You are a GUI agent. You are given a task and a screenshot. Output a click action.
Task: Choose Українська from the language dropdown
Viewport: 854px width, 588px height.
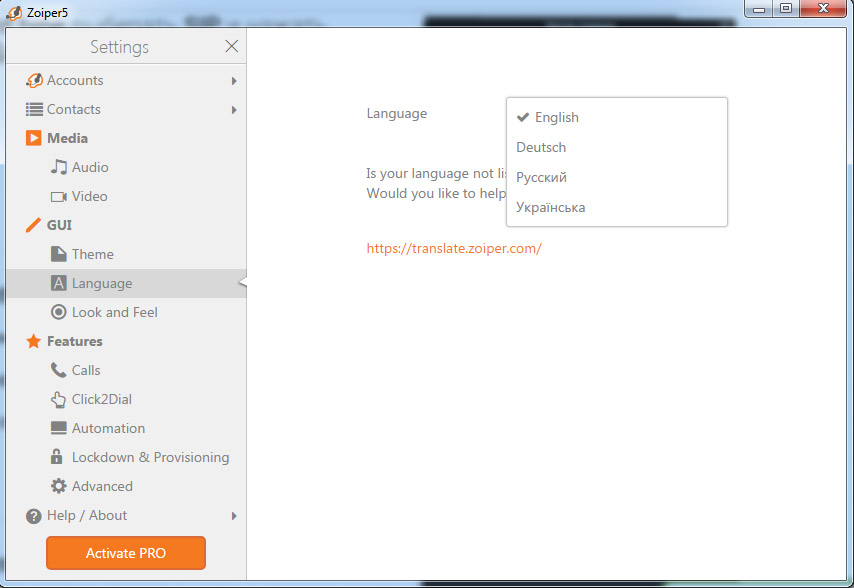(x=617, y=207)
